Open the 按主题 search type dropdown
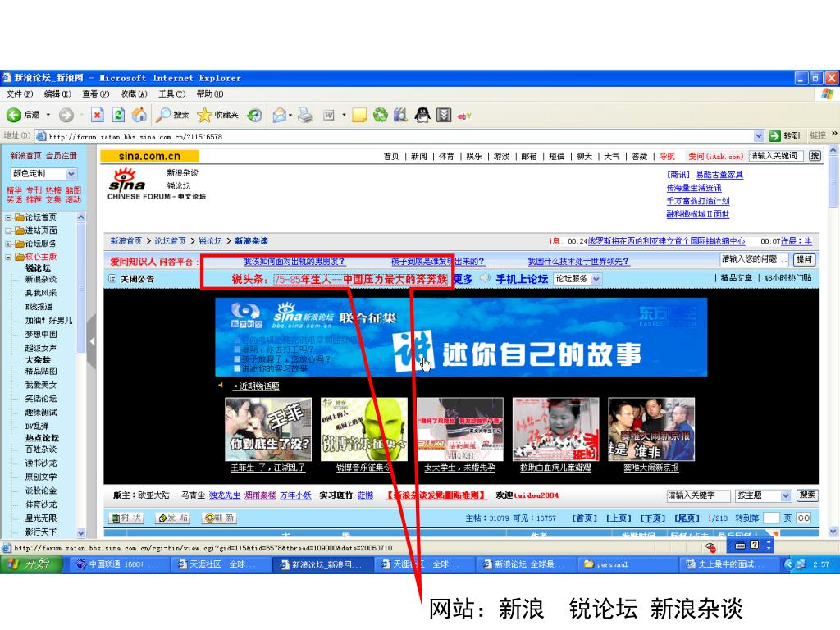The height and width of the screenshot is (630, 840). tap(785, 495)
